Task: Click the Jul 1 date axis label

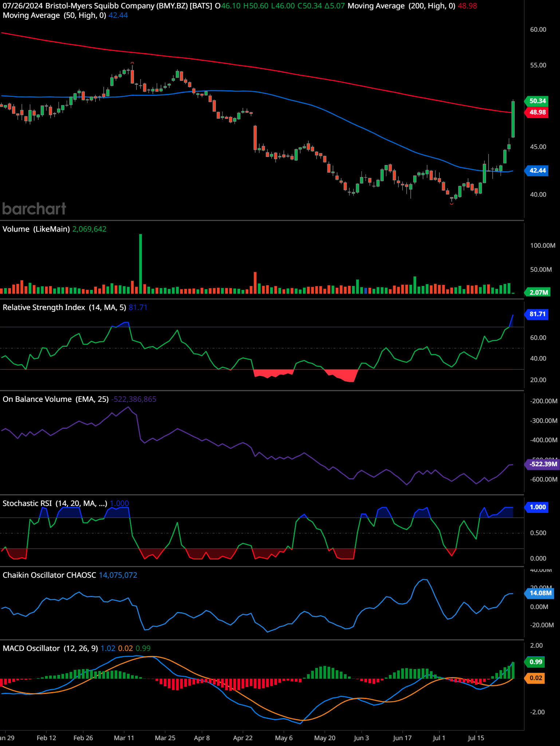Action: click(x=439, y=738)
